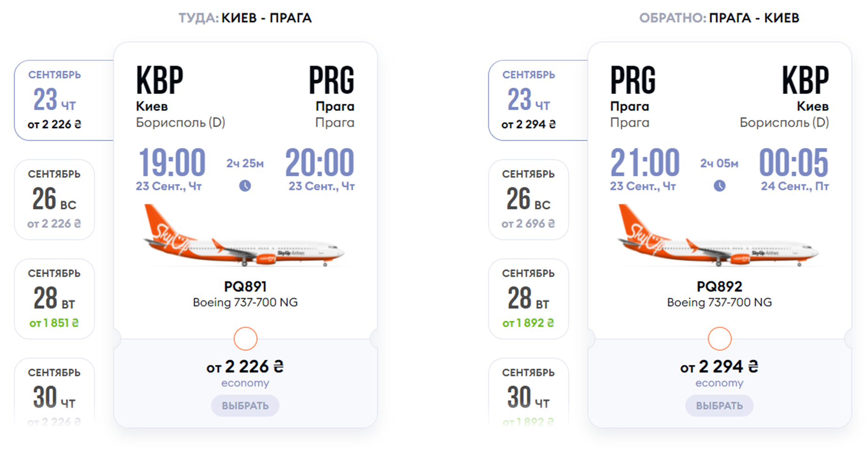The width and height of the screenshot is (868, 468).
Task: Choose return date September 23 from 2 294 ₴
Action: tap(529, 100)
